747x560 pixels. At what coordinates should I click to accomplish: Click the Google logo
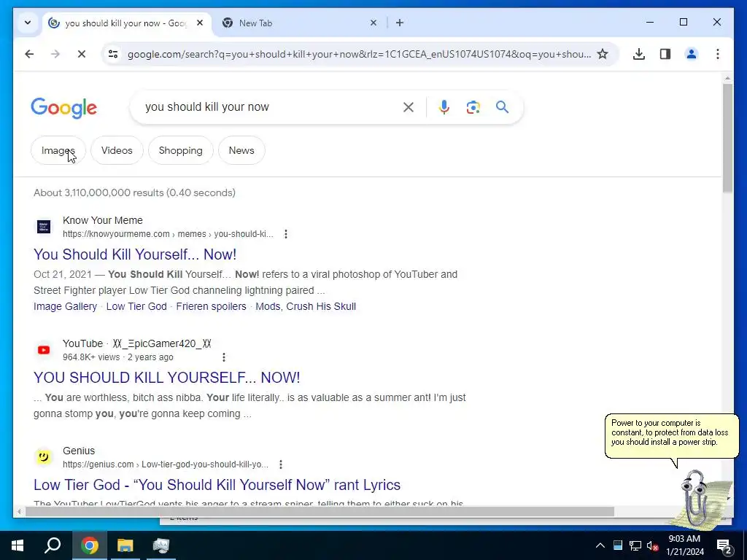coord(64,108)
